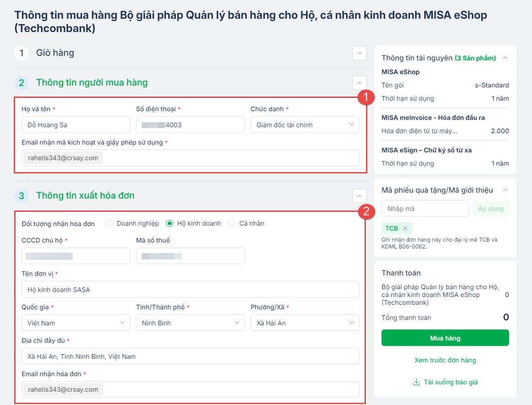This screenshot has height=405, width=532.
Task: Click the Tên đơn vị text field
Action: point(190,289)
